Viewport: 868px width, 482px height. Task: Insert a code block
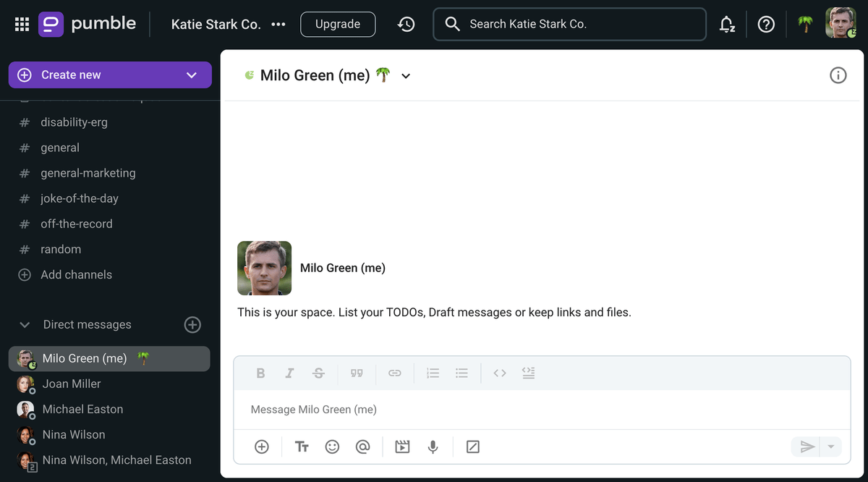click(x=528, y=373)
